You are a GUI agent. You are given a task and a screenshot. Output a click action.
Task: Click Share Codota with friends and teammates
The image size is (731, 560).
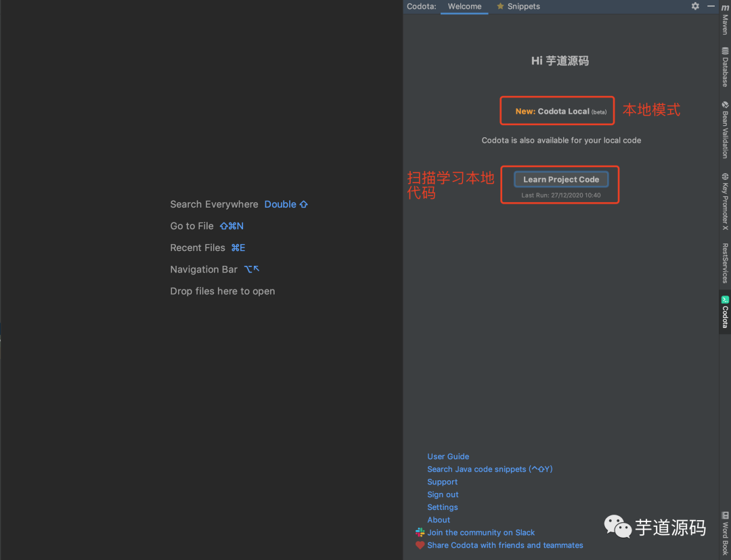pos(505,545)
